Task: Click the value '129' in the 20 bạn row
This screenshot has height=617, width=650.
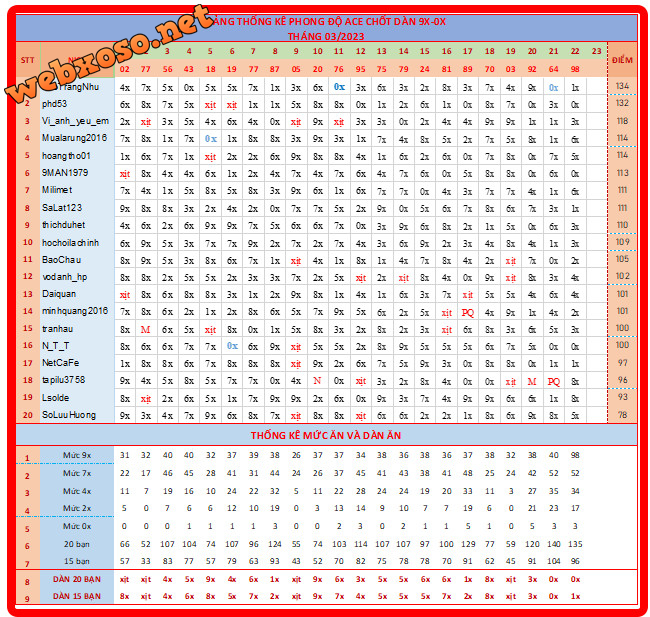Action: (x=468, y=544)
